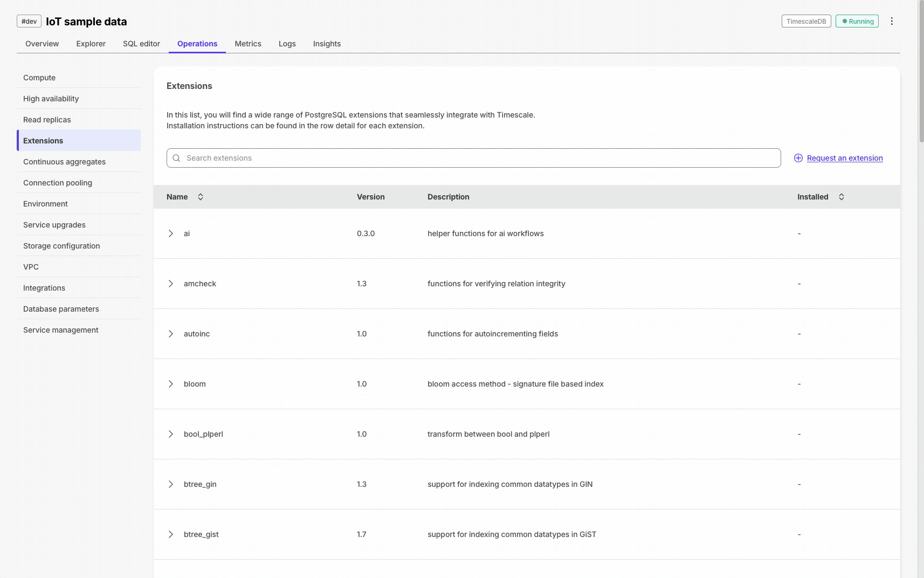Viewport: 924px width, 578px height.
Task: Click 'support for indexing common datatypes in GIN'
Action: (x=510, y=484)
